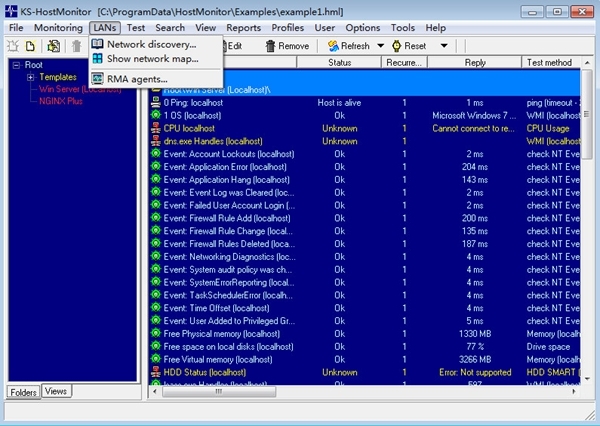600x426 pixels.
Task: Sort by the Status column header
Action: click(339, 62)
